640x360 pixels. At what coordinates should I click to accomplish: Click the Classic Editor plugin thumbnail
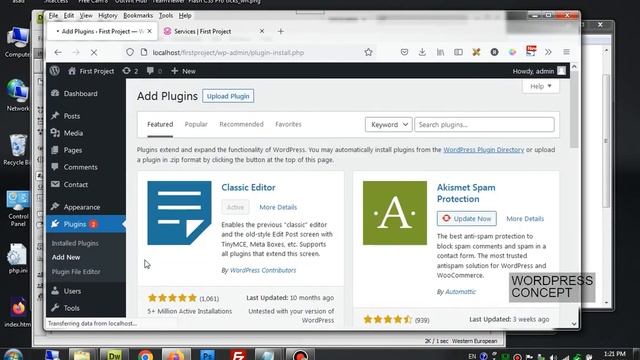180,213
